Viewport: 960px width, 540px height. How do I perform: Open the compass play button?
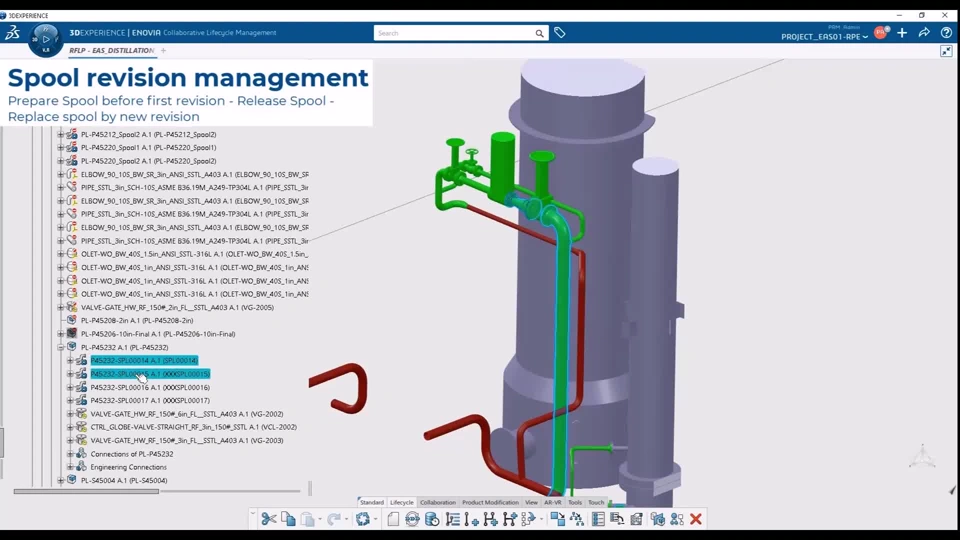point(45,39)
